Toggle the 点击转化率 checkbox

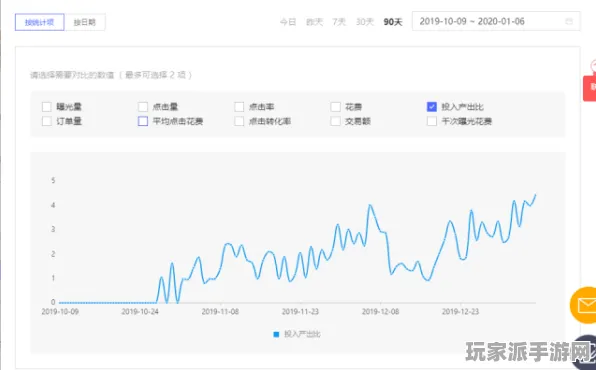tap(239, 121)
